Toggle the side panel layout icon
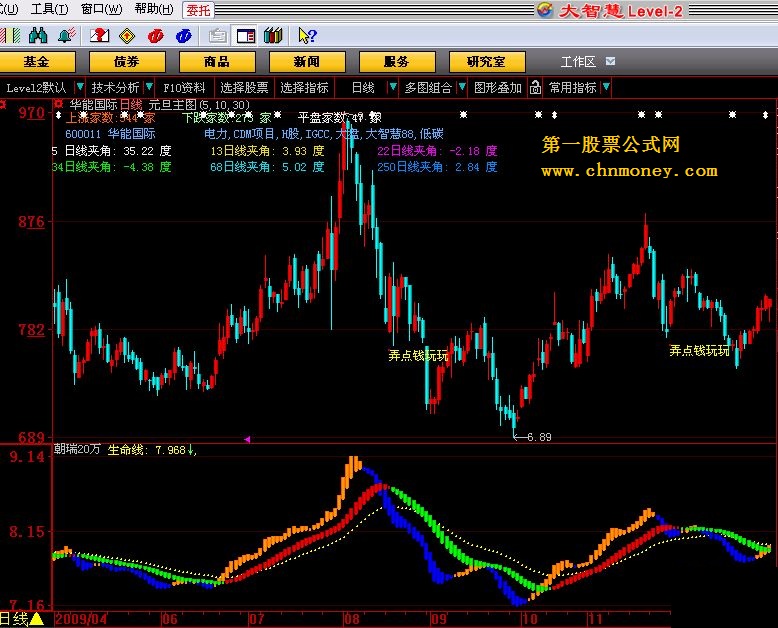 click(x=246, y=36)
